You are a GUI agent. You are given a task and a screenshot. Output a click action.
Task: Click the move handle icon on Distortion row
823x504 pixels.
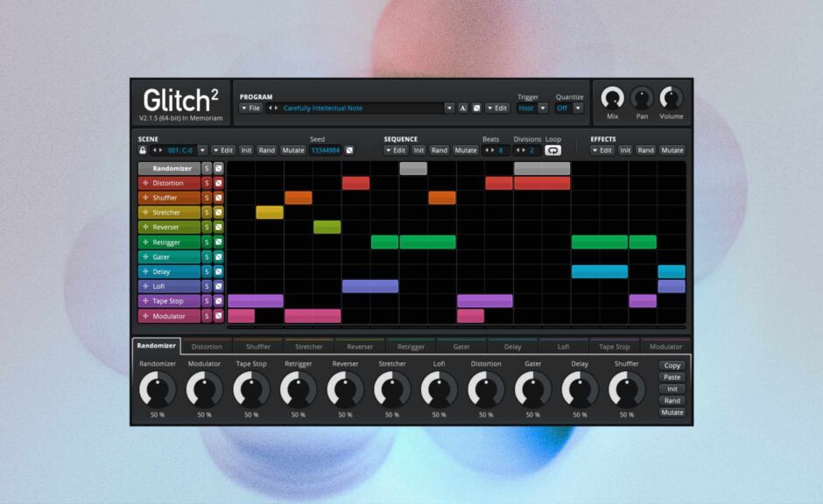145,183
